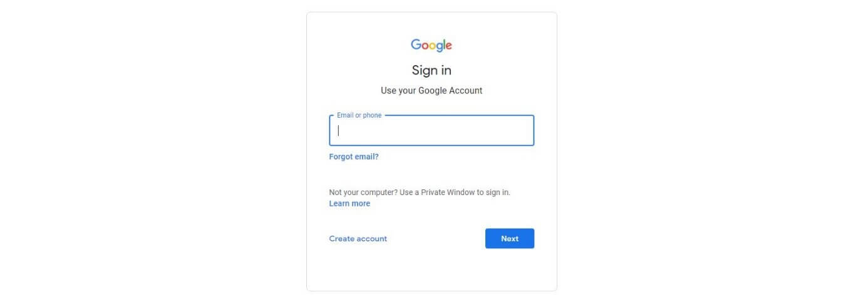Click the blue Next button
The image size is (868, 302).
click(x=510, y=238)
